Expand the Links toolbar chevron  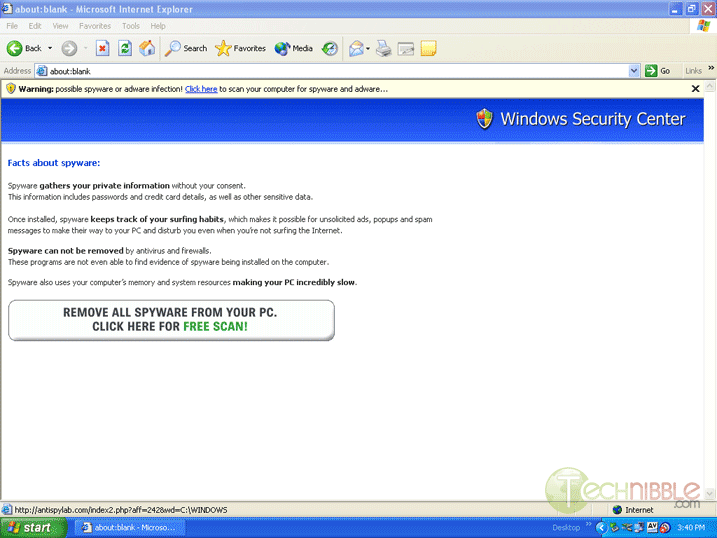point(711,68)
